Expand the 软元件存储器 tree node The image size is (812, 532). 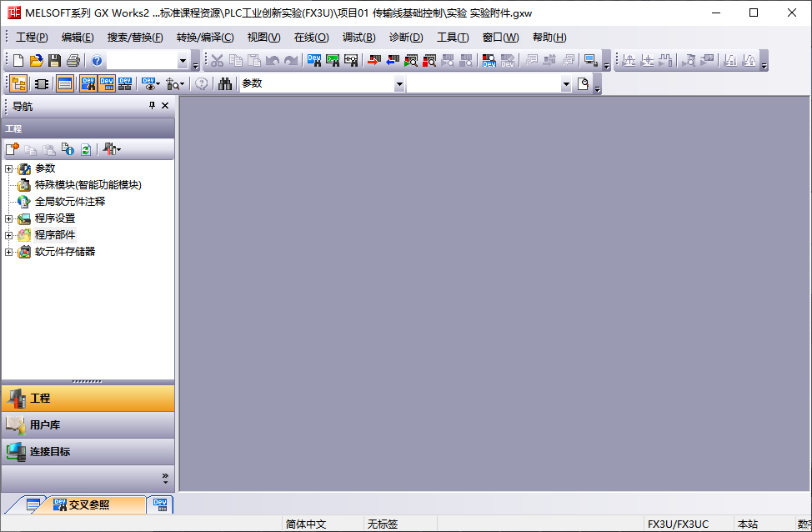coord(9,252)
